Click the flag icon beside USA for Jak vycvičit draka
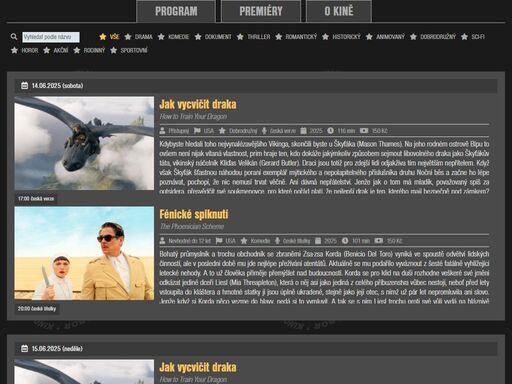 tap(197, 131)
